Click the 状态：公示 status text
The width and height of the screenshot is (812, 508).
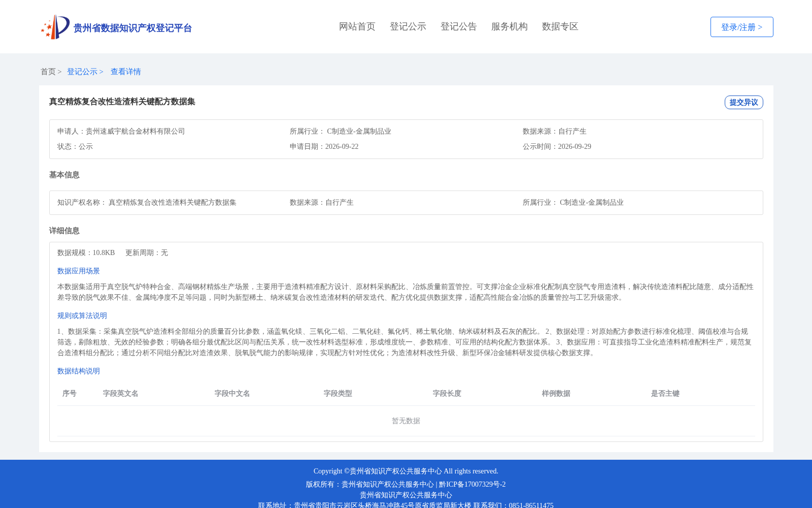click(x=75, y=146)
